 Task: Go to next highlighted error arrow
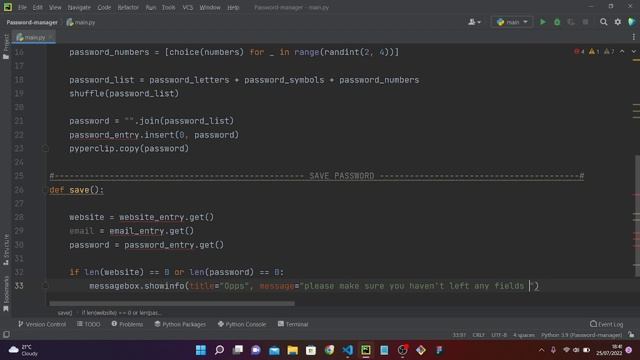coord(633,52)
